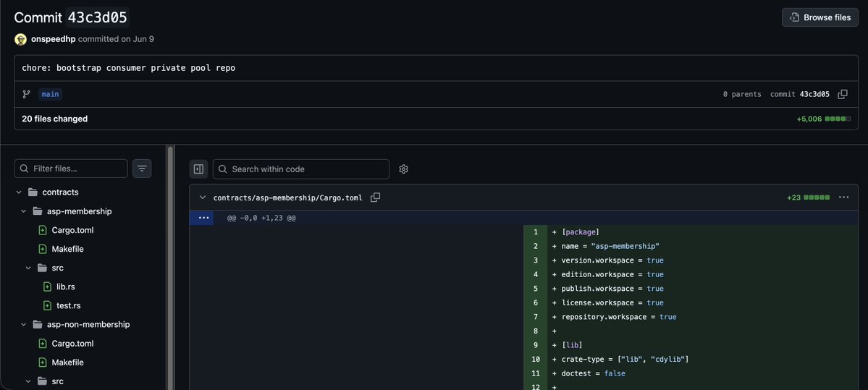Image resolution: width=868 pixels, height=390 pixels.
Task: Focus the Search within code field
Action: pyautogui.click(x=301, y=169)
